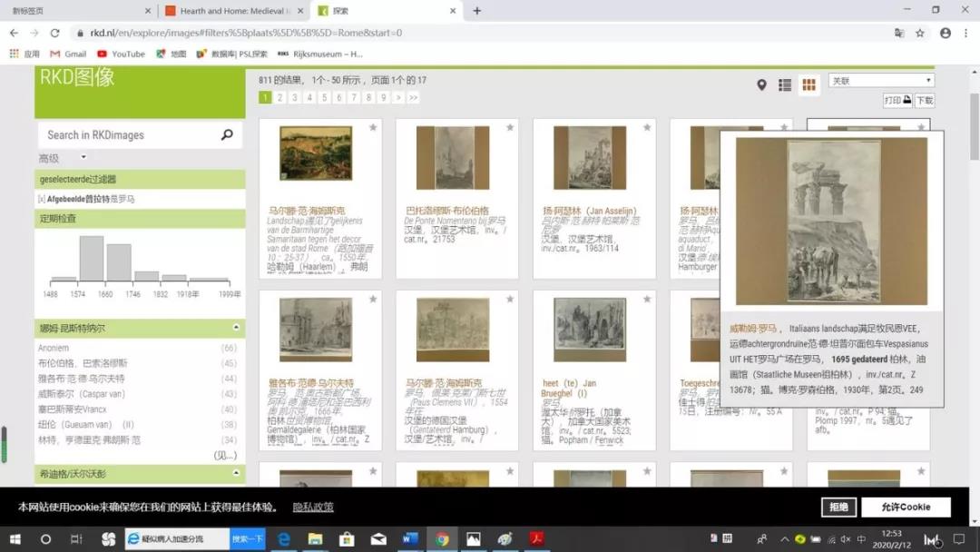This screenshot has width=980, height=552.
Task: Collapse the artist name filter section
Action: coord(236,328)
